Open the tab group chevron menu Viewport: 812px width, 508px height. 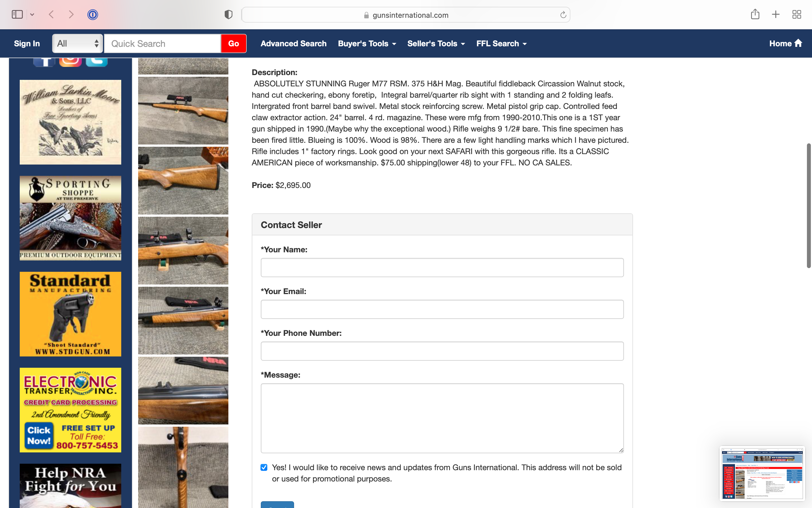[x=32, y=14]
